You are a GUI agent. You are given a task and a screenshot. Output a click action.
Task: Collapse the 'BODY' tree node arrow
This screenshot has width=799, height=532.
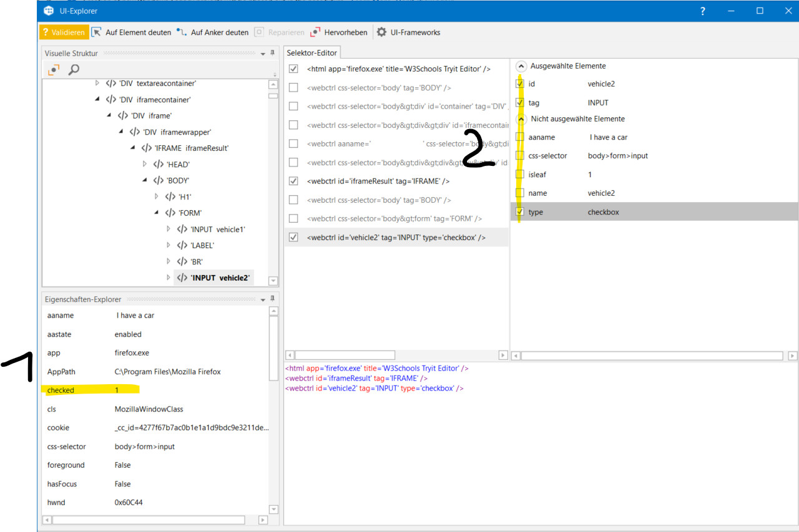[x=145, y=180]
